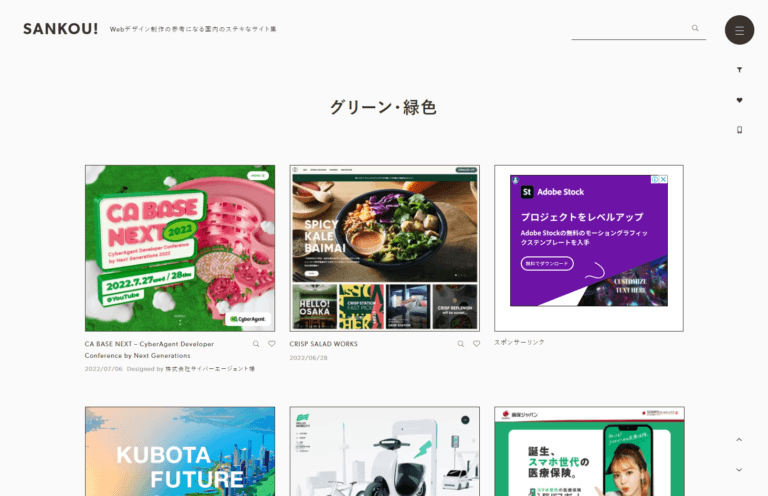This screenshot has height=496, width=768.
Task: Click the search input field
Action: [x=631, y=29]
